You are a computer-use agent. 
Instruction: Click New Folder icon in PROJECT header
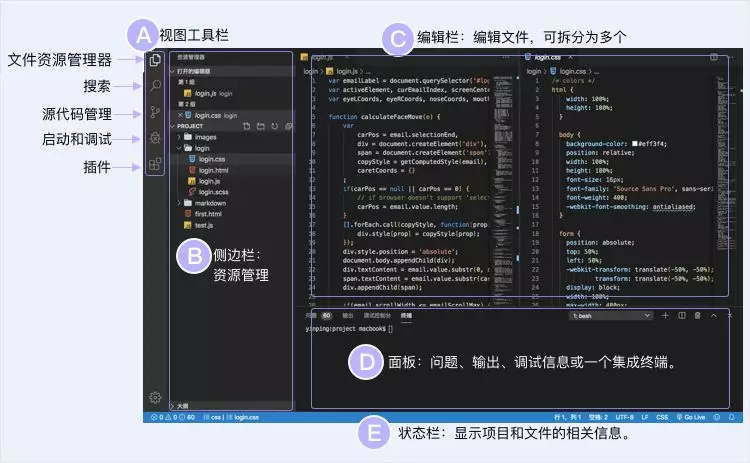click(x=261, y=126)
